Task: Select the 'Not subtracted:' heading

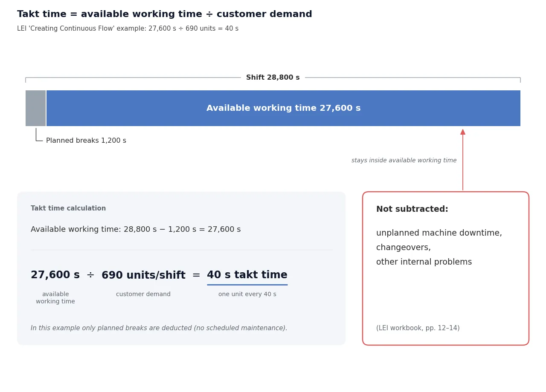Action: point(412,209)
